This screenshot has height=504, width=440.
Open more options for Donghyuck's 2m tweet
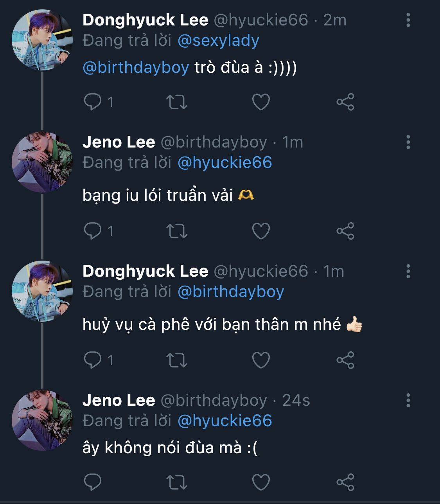tap(408, 20)
